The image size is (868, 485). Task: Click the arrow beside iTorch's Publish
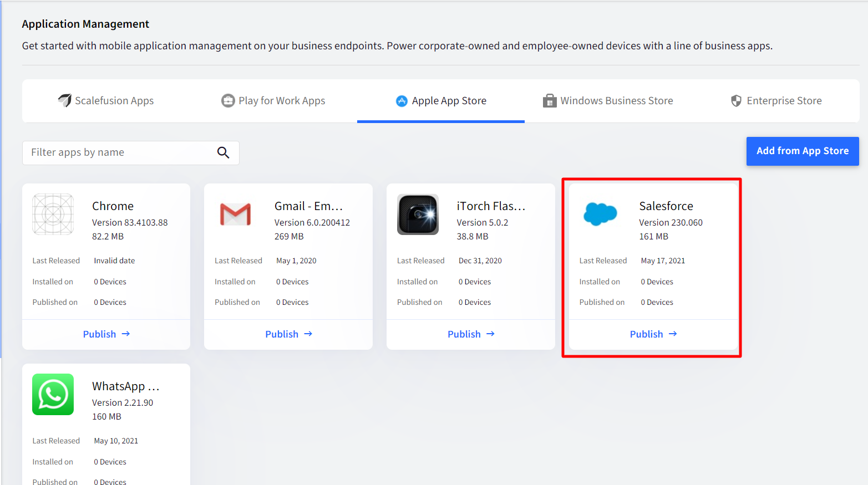pyautogui.click(x=490, y=334)
